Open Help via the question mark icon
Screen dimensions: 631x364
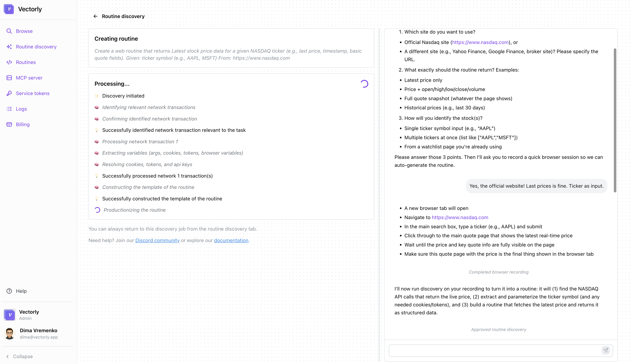(9, 291)
